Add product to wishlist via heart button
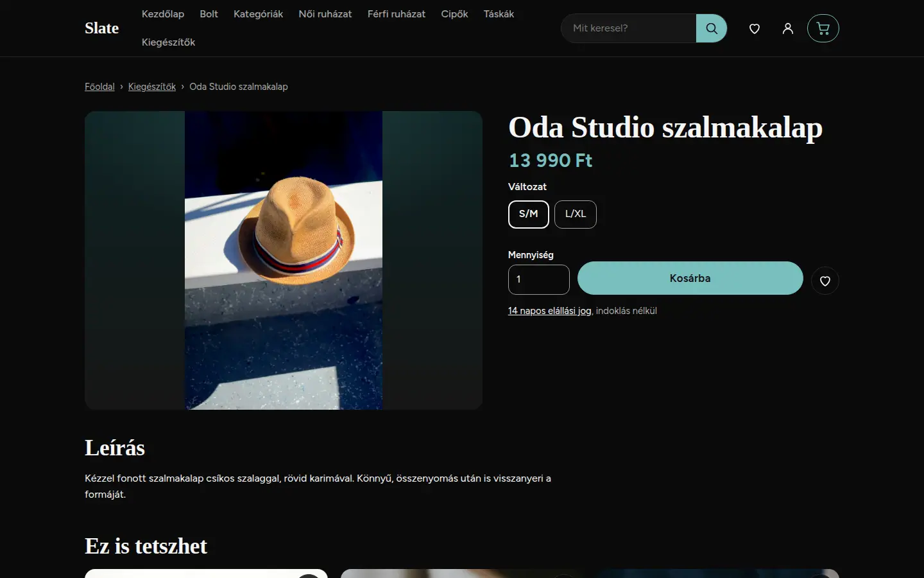 [825, 281]
